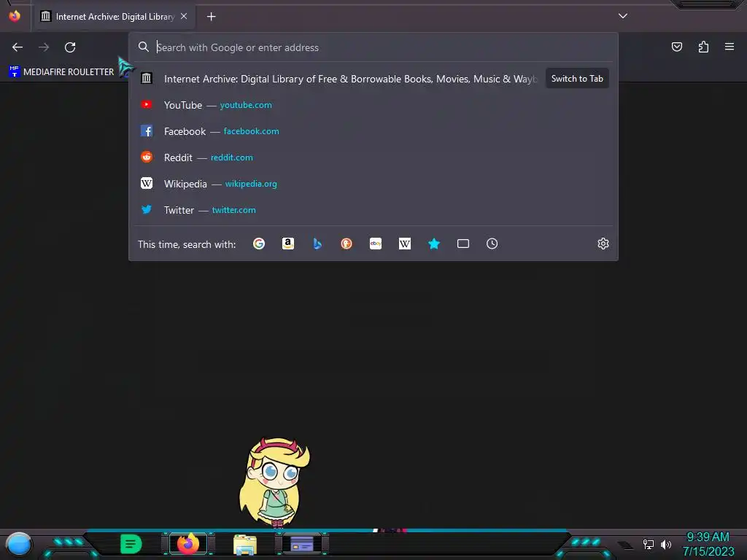Open the Firefox application menu
747x560 pixels.
729,47
